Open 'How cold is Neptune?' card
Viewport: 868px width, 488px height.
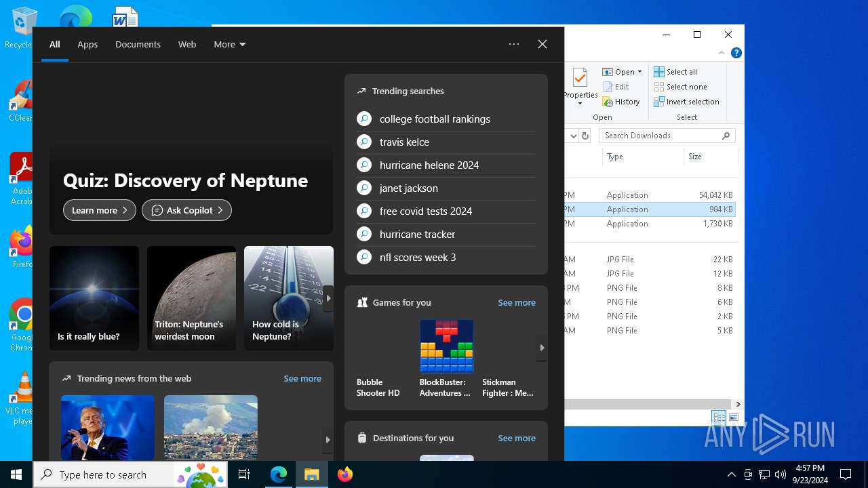pyautogui.click(x=289, y=298)
